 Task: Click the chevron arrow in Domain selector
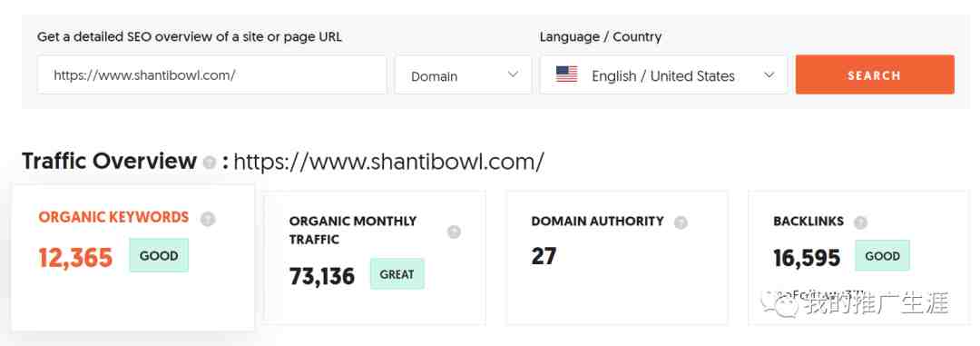(x=513, y=74)
